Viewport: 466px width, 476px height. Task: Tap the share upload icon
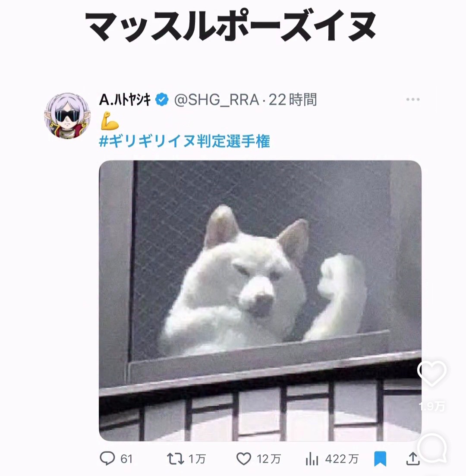tap(413, 459)
